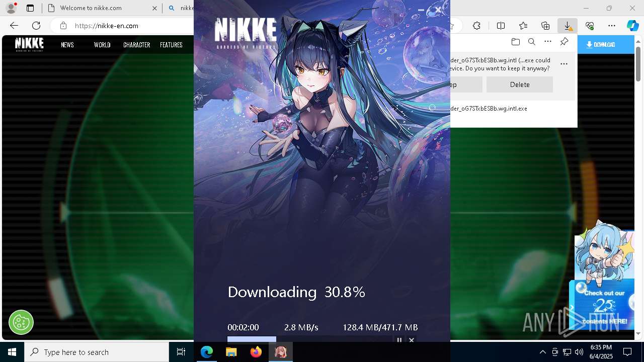The width and height of the screenshot is (644, 362).
Task: Open Edge Settings and more menu
Action: (x=612, y=26)
